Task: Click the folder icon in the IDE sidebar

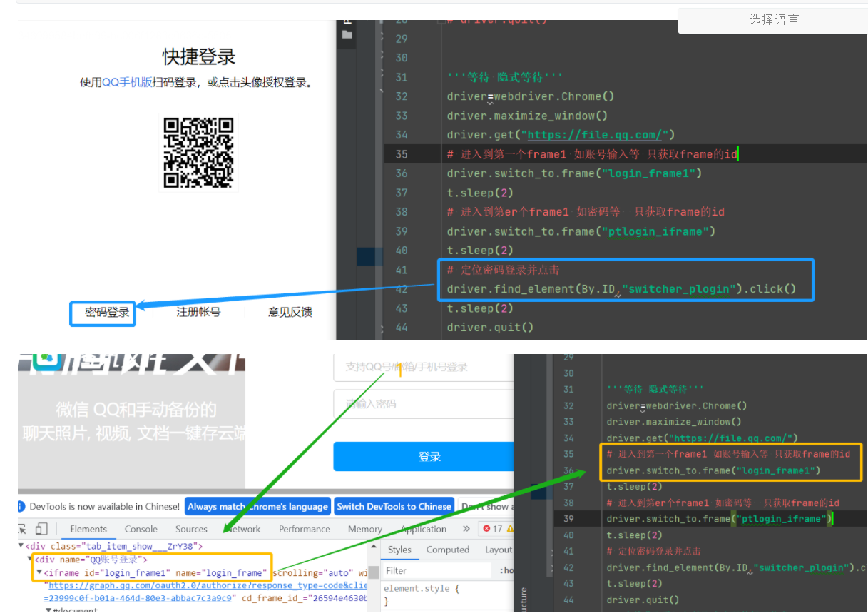Action: point(347,34)
